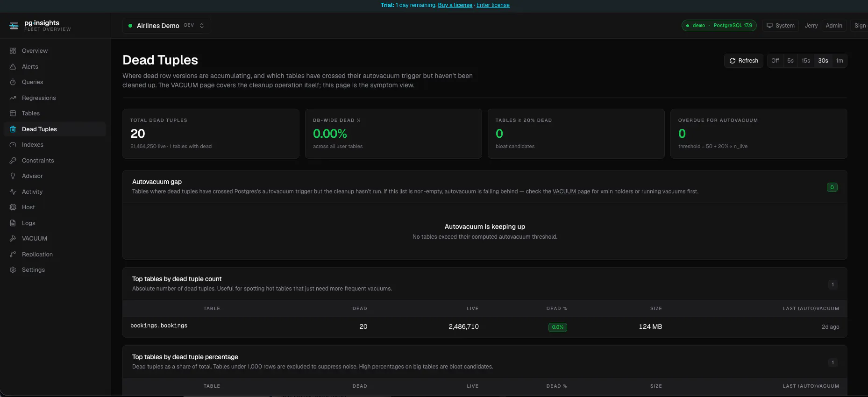
Task: Click the Constraints key icon
Action: (x=13, y=161)
